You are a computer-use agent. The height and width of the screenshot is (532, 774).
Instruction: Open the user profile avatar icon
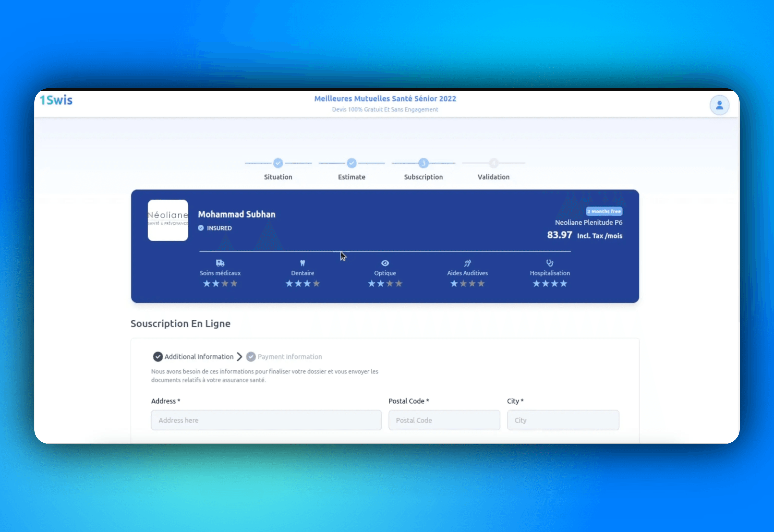coord(719,105)
